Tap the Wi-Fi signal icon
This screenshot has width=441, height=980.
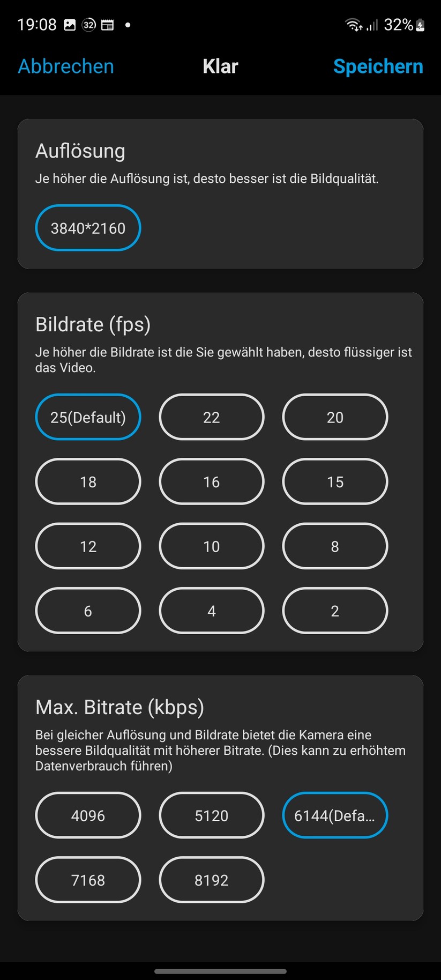(x=353, y=25)
